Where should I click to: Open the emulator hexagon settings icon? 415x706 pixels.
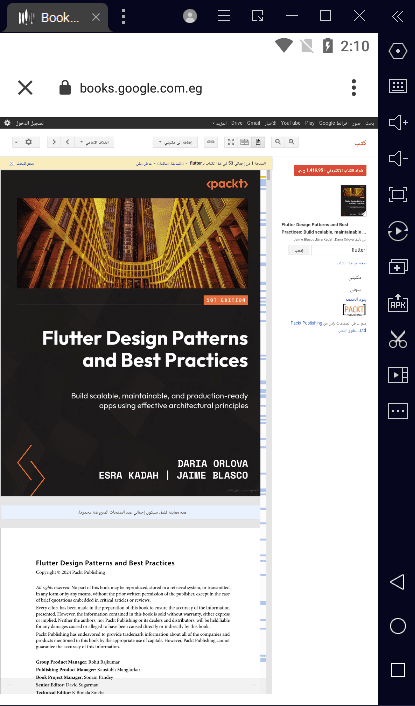(x=398, y=51)
